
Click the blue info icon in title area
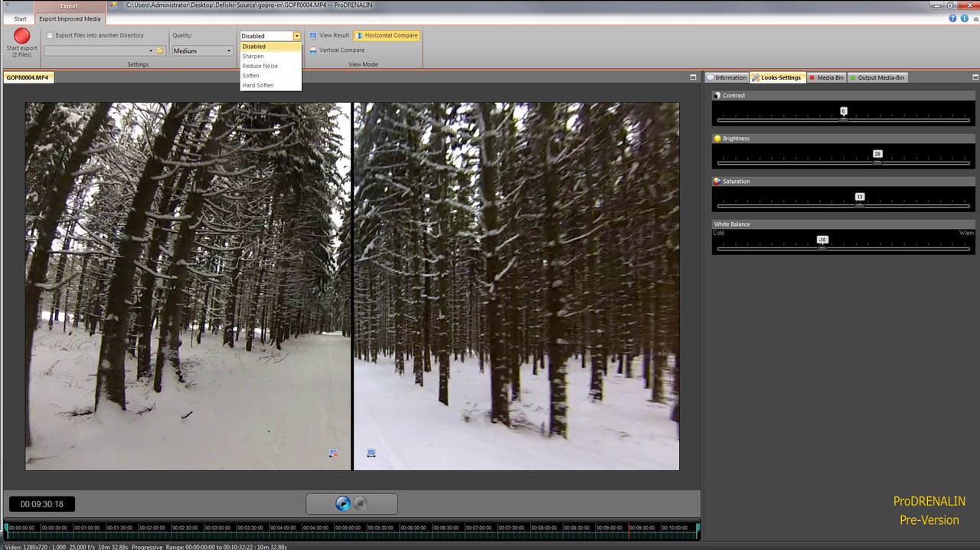click(964, 18)
